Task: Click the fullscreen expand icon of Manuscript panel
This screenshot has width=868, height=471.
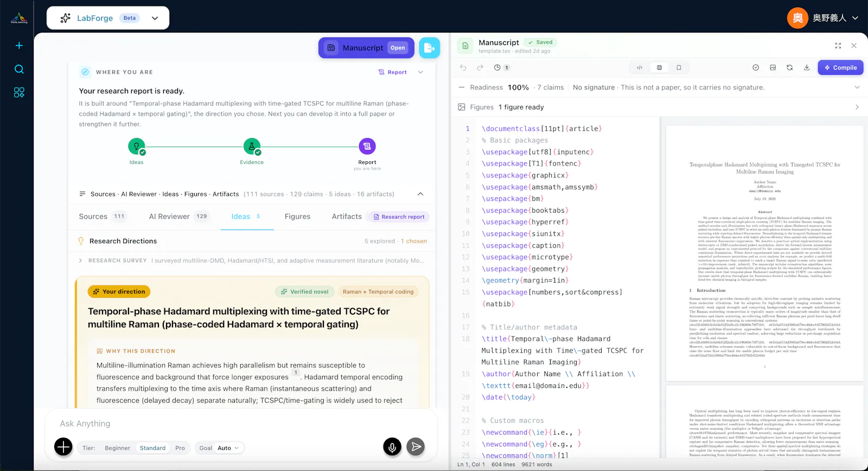Action: click(838, 46)
